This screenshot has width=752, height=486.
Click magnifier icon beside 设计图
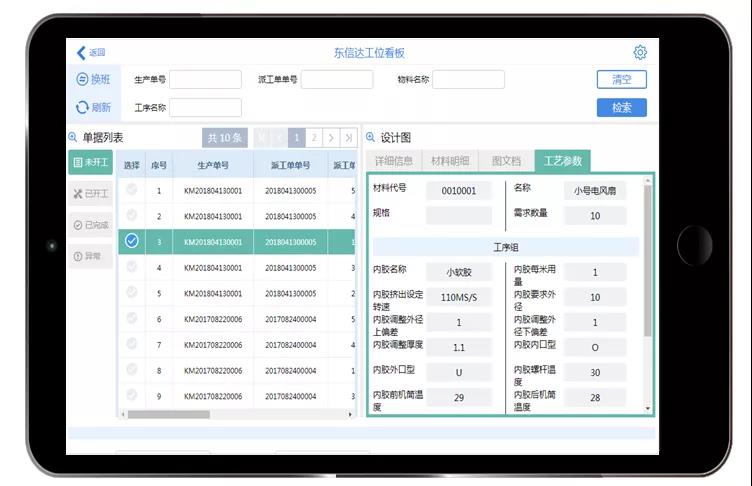(369, 137)
